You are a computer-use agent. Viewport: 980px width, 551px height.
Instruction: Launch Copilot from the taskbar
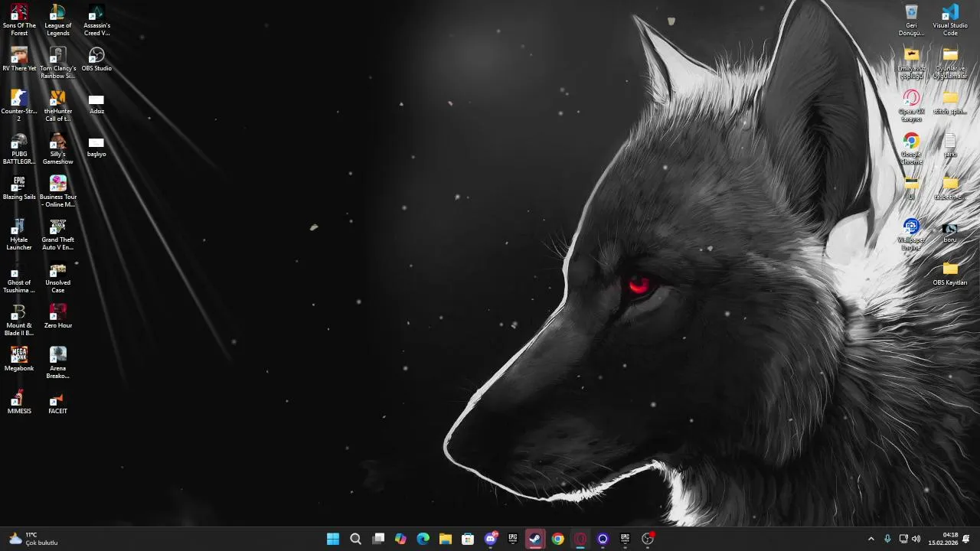tap(400, 539)
